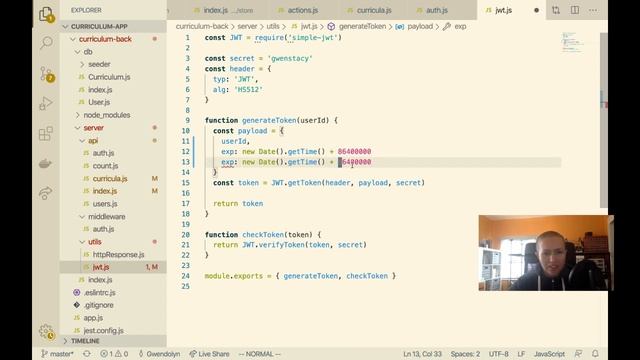The height and width of the screenshot is (360, 640).
Task: Click the 'gwenstacy' secret string
Action: (x=290, y=58)
